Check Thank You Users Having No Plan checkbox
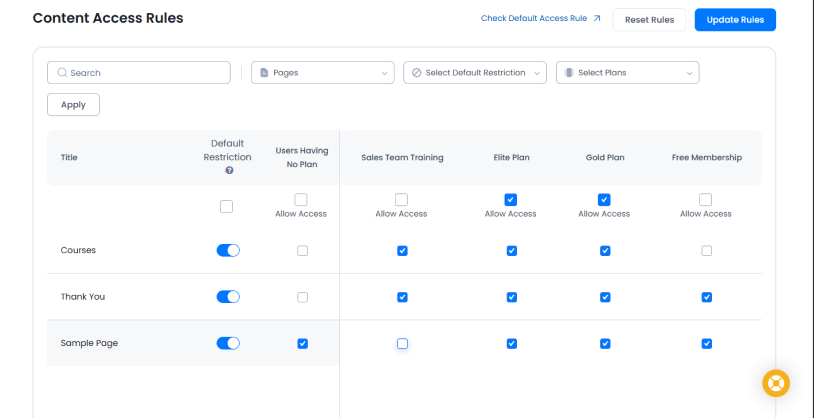814x418 pixels. 303,297
